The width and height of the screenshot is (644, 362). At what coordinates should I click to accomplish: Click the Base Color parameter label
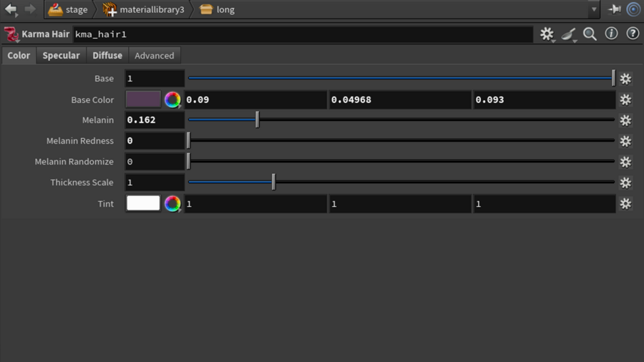[92, 99]
